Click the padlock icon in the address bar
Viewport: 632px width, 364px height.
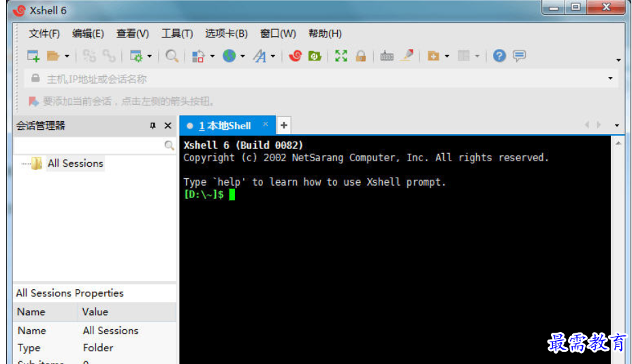[35, 78]
